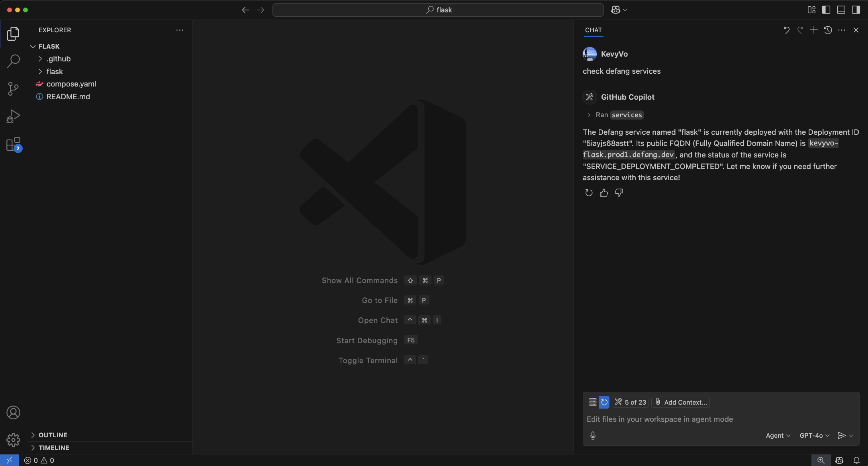Focus the chat input field
The width and height of the screenshot is (868, 466).
coord(721,419)
